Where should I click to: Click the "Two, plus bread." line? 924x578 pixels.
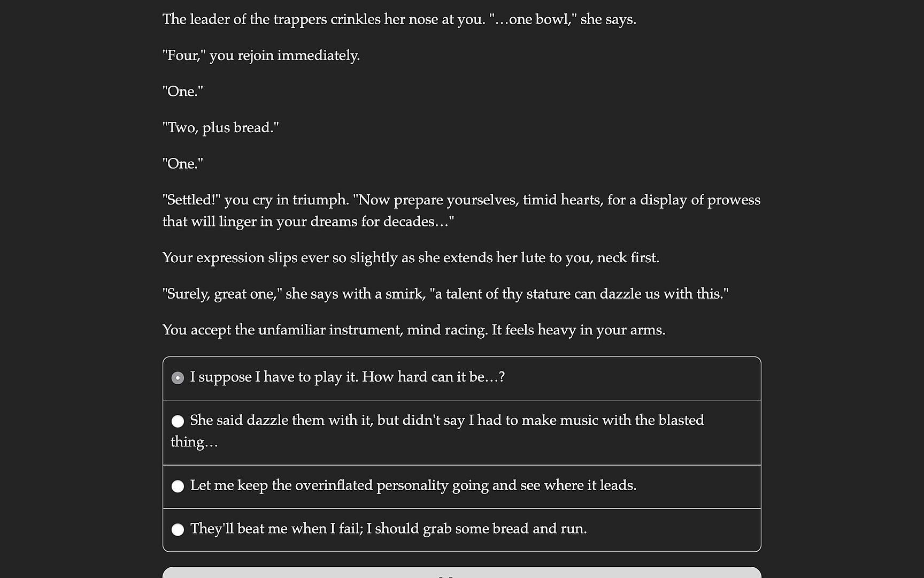(220, 128)
